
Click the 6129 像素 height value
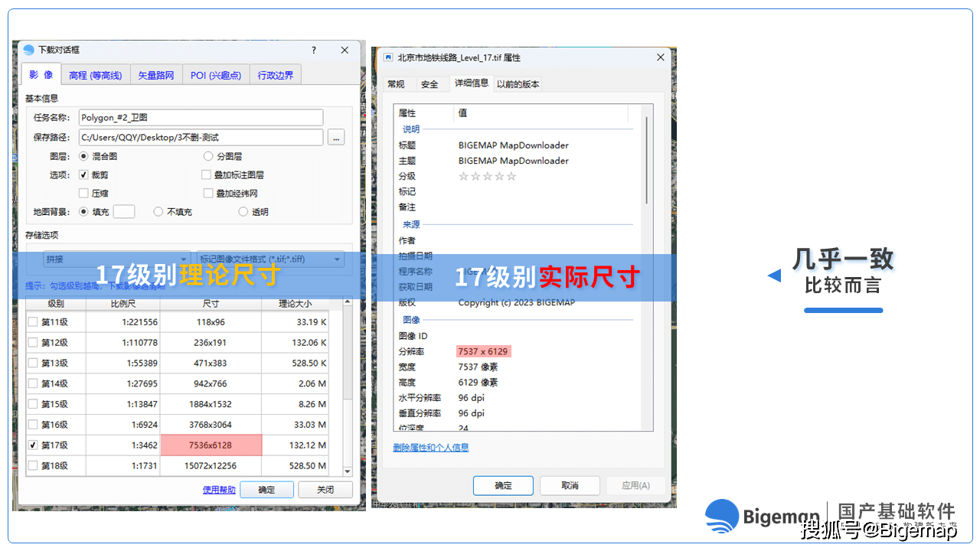[478, 383]
